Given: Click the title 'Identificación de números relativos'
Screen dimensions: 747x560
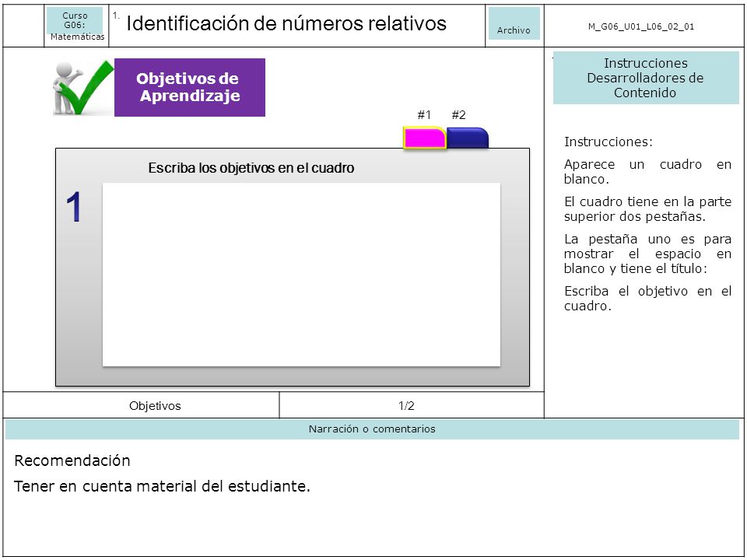Looking at the screenshot, I should coord(286,23).
